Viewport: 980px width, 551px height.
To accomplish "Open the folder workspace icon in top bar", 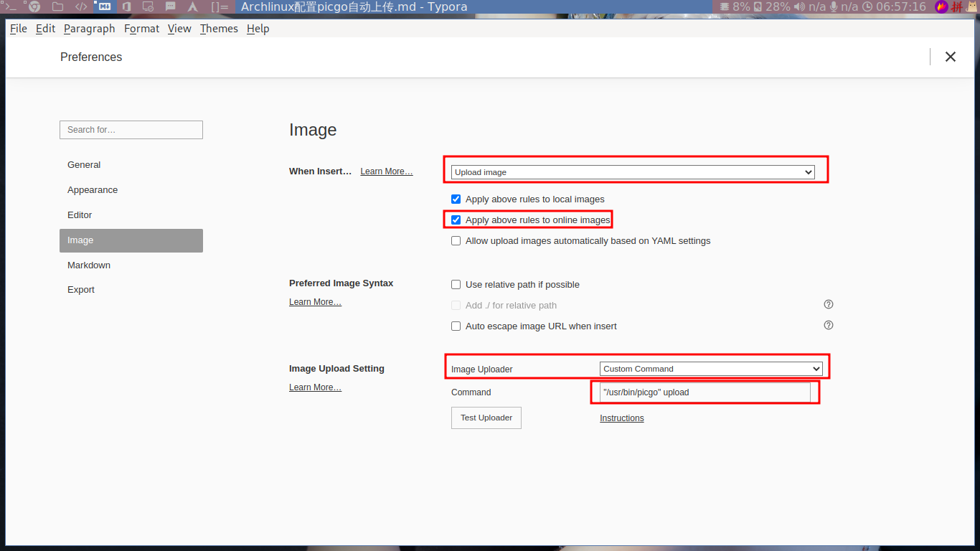I will tap(57, 6).
